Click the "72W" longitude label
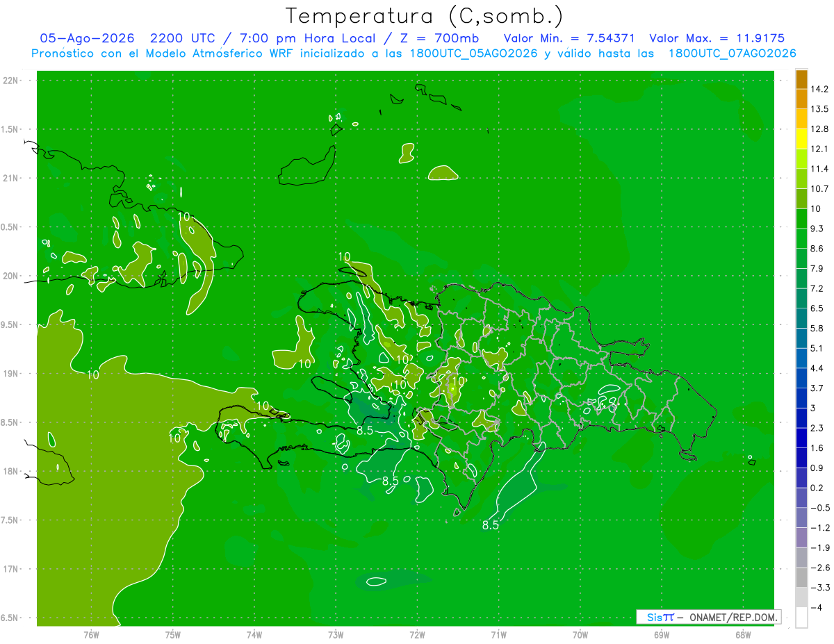Screen dimensions: 834x644 tap(417, 635)
